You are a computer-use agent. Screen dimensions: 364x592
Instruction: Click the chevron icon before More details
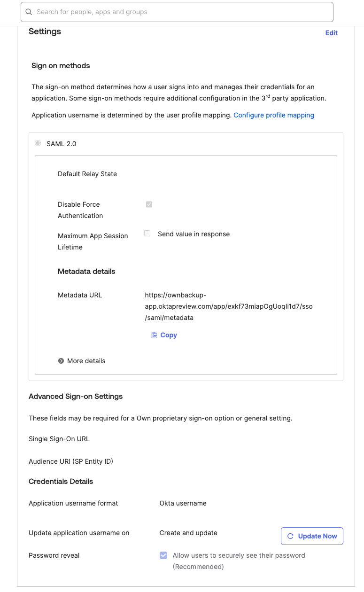pos(61,361)
